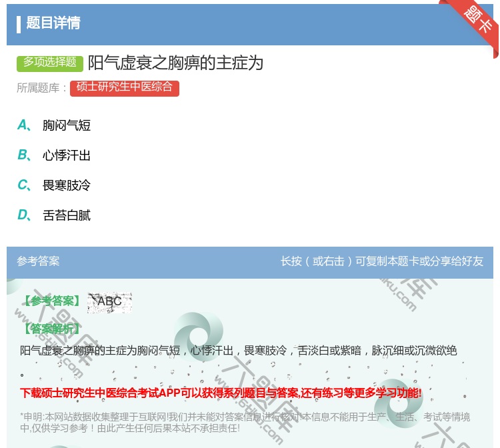
Task: Click the disclaimer text starting *申明
Action: tap(245, 422)
